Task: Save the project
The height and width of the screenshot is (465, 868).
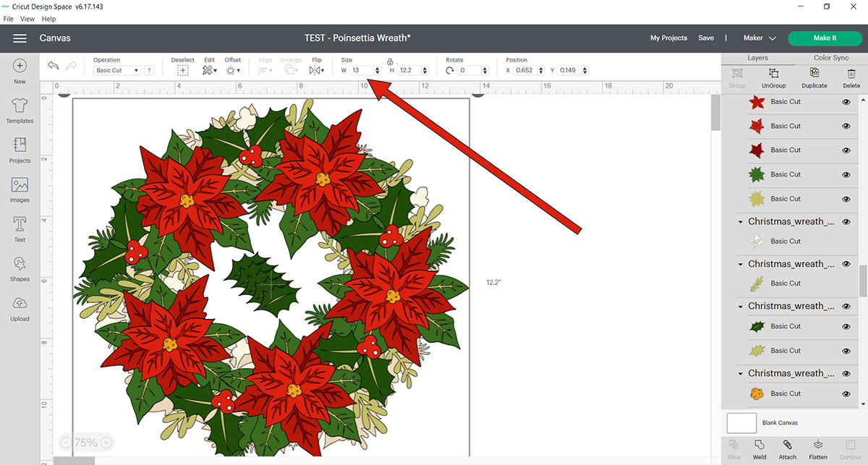Action: point(706,38)
